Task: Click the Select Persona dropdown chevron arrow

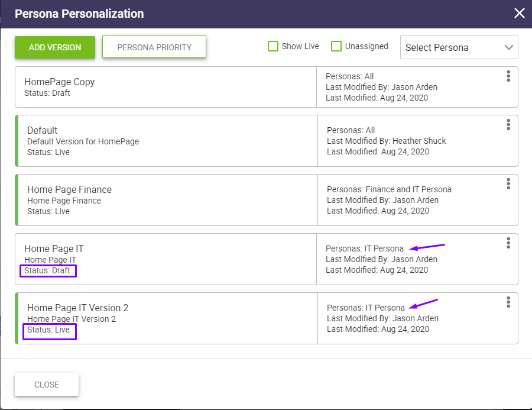Action: click(x=509, y=48)
